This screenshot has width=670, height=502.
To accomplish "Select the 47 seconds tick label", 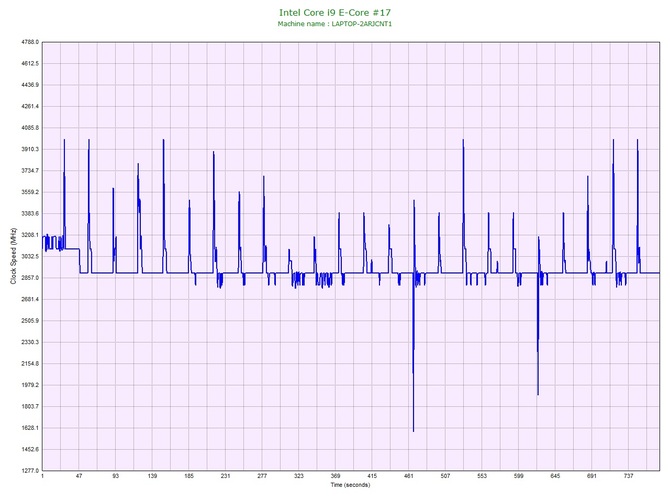I will (x=79, y=476).
